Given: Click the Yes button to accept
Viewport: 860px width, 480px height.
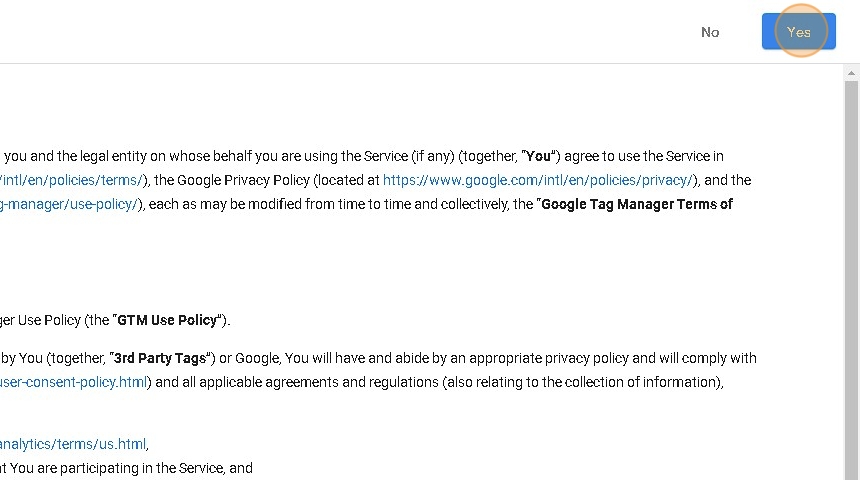Looking at the screenshot, I should point(798,32).
